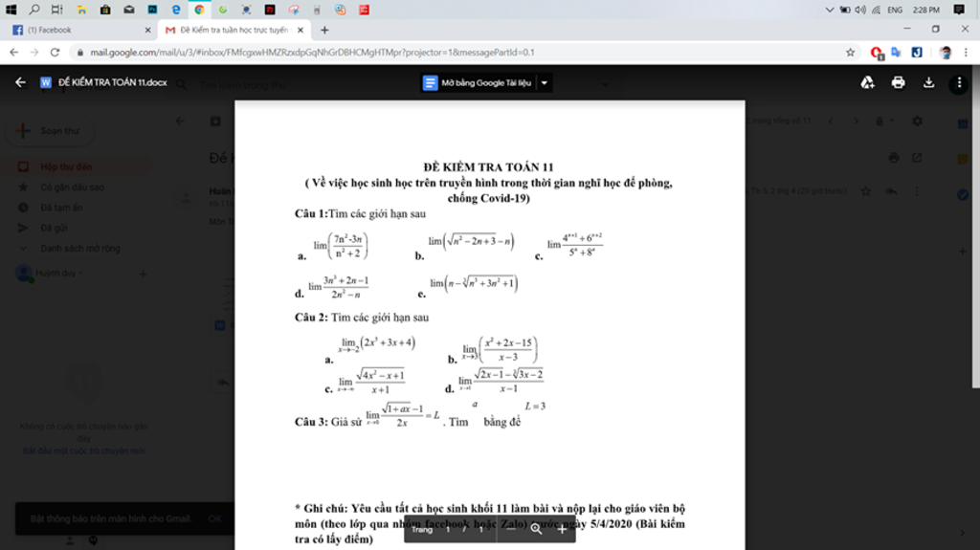Bookmark this page with the star
The image size is (980, 550).
click(x=850, y=53)
